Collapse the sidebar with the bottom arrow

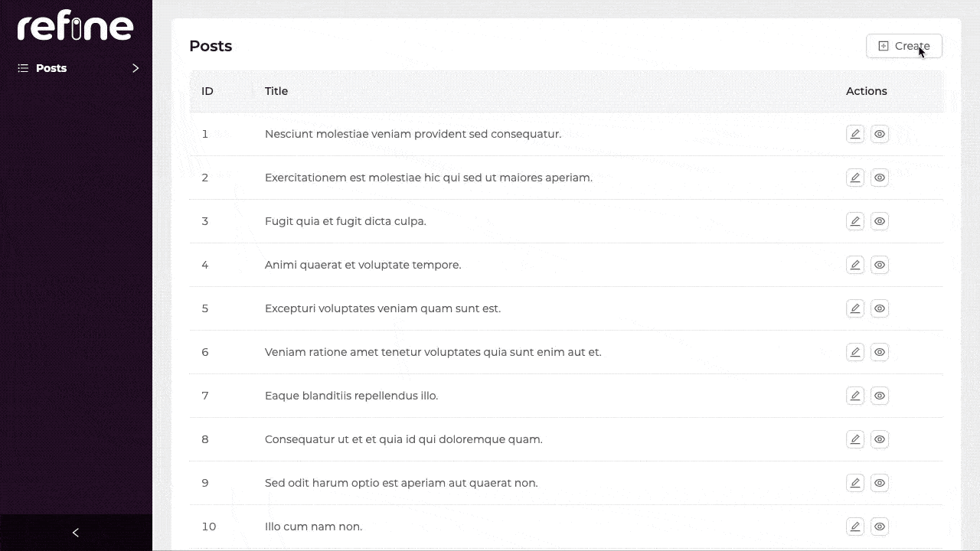(75, 533)
